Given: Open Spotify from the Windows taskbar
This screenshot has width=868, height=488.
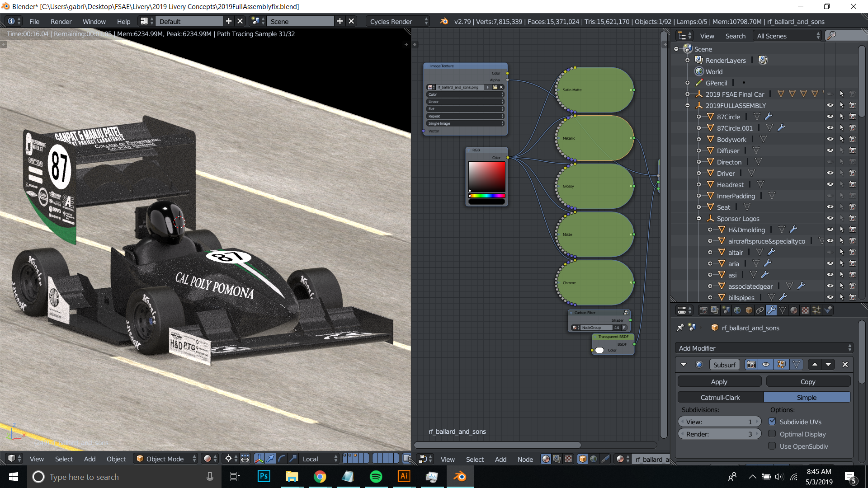Looking at the screenshot, I should coord(376,476).
